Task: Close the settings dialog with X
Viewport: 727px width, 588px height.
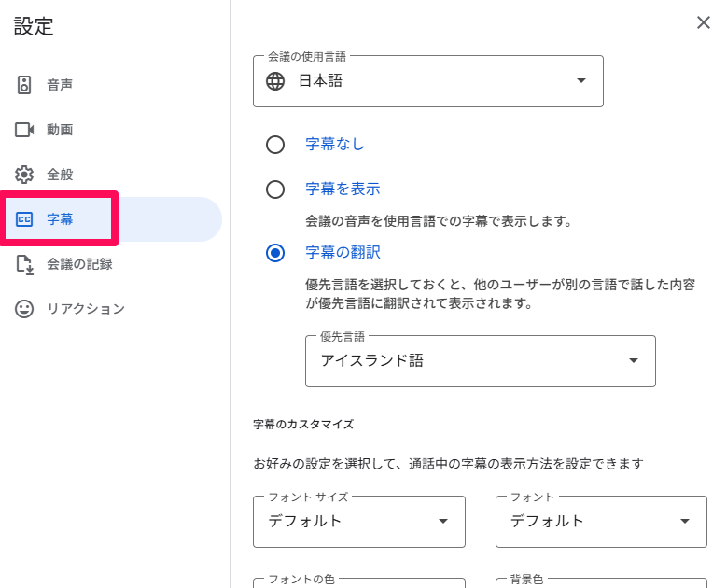Action: 704,22
